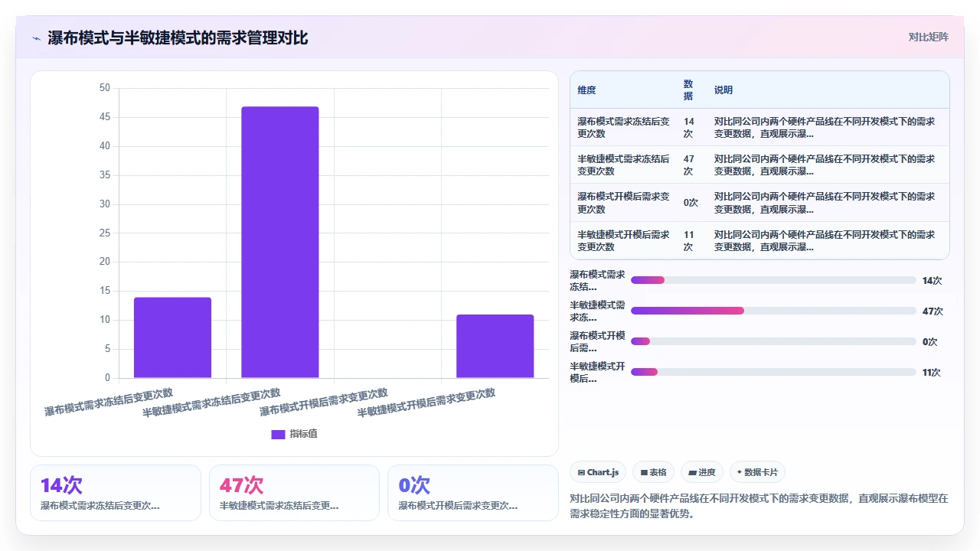Screen dimensions: 980x551
Task: Click the 11 bar for 半敏捷模式开模后需求变更次数
Action: click(495, 346)
